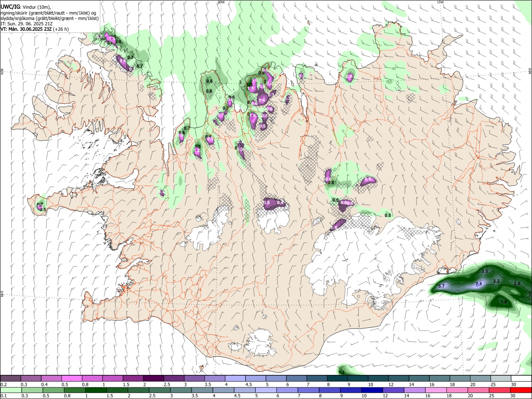Image resolution: width=532 pixels, height=399 pixels.
Task: Click the bright pink 0.5 swatch in the snow legend
Action: pos(71,379)
